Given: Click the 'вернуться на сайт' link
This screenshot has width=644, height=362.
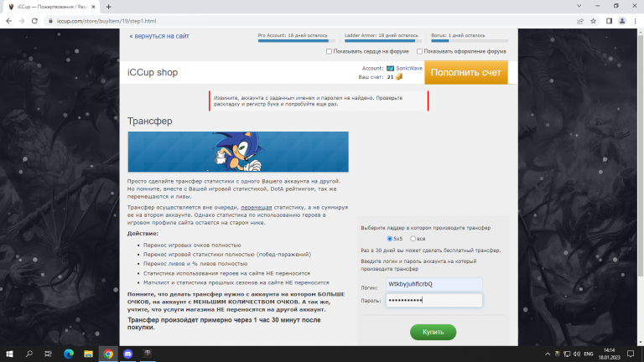Looking at the screenshot, I should [x=159, y=36].
